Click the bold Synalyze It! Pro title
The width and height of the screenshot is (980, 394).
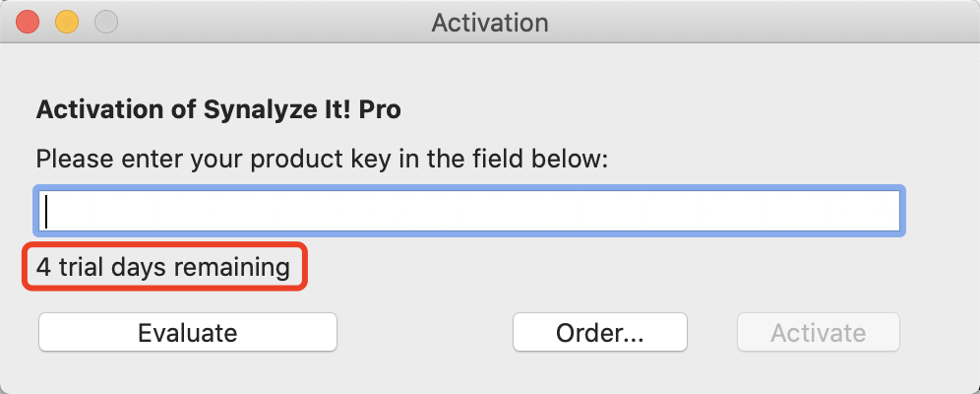click(x=218, y=109)
